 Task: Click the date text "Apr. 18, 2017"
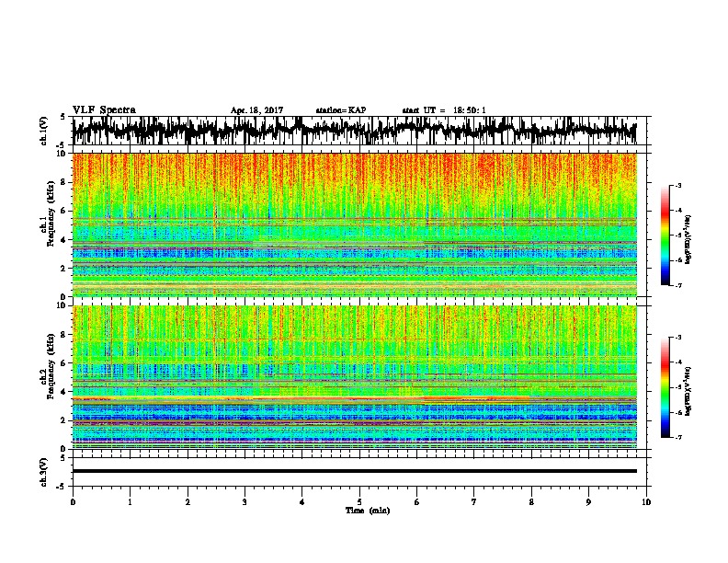256,110
